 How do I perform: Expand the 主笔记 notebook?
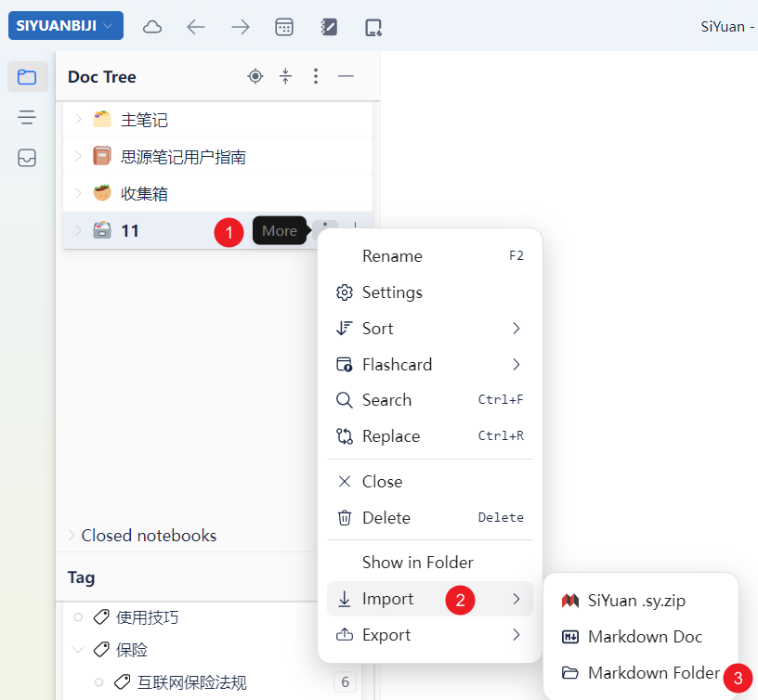[78, 119]
